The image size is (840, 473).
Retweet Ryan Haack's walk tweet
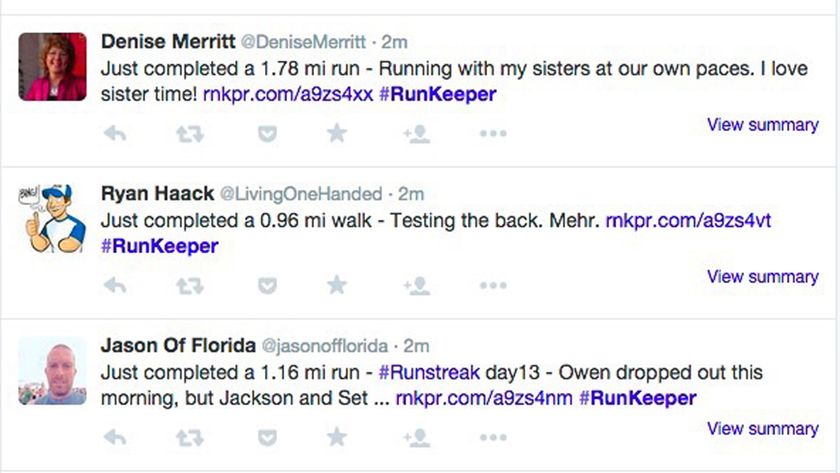190,286
